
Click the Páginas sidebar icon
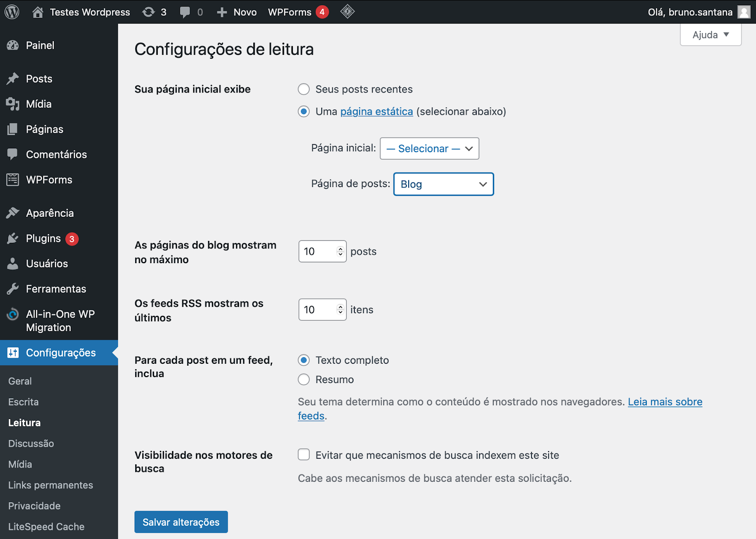[13, 129]
